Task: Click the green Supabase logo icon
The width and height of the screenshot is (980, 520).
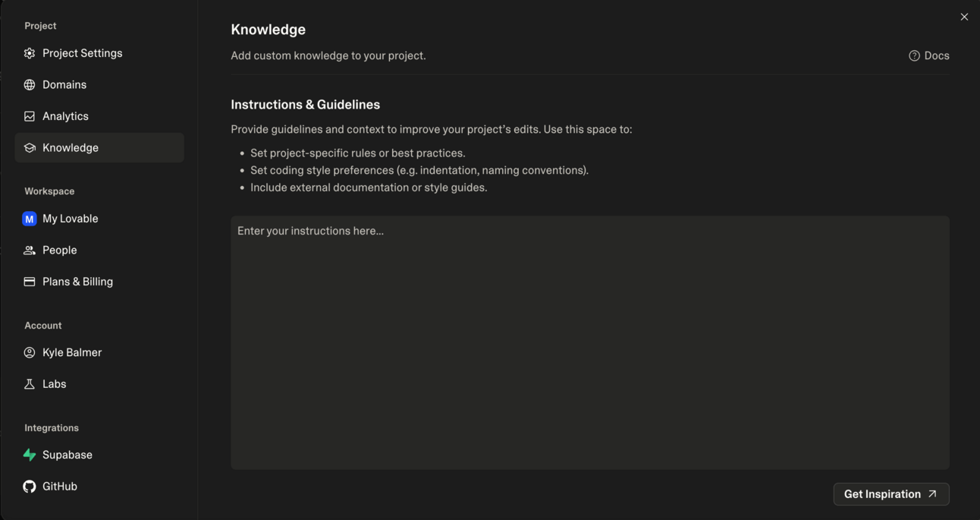Action: [x=30, y=455]
